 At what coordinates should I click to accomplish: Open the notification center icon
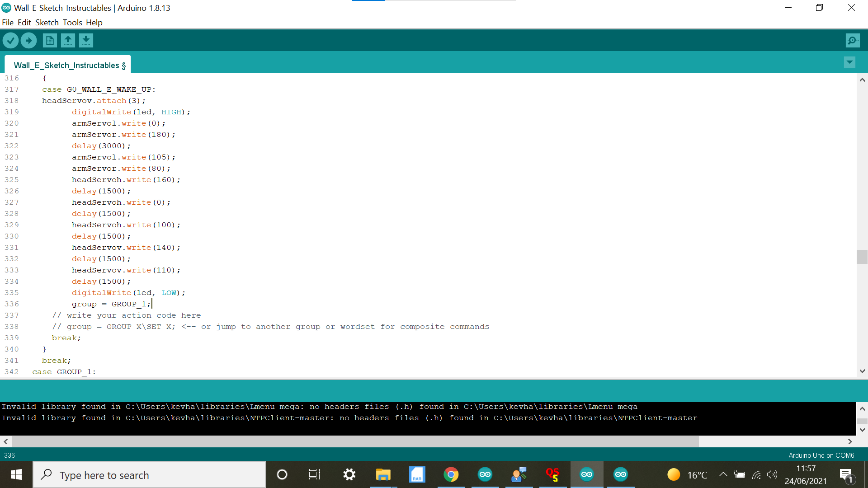(845, 474)
